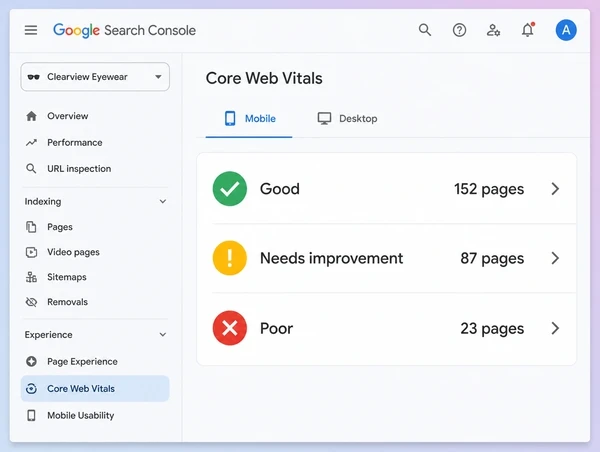Click the 152 pages count

tap(489, 189)
